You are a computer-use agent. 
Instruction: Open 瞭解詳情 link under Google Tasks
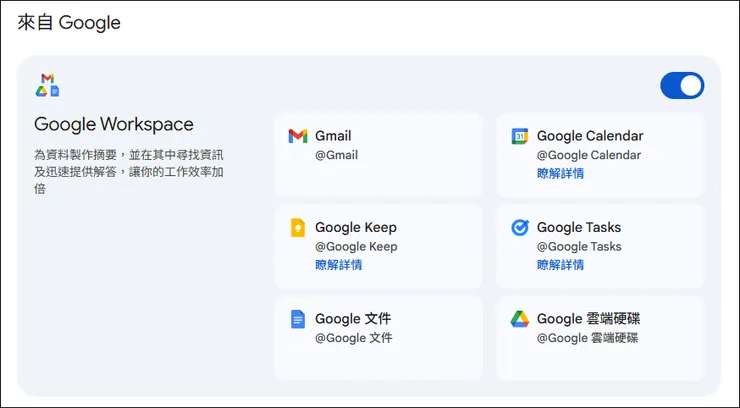pos(560,265)
